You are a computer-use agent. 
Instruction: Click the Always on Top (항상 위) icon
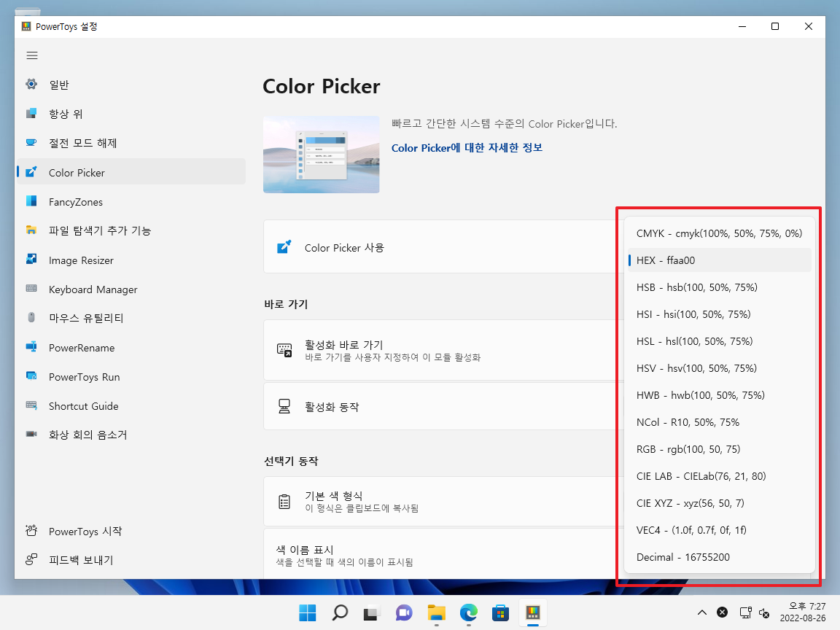[x=31, y=113]
